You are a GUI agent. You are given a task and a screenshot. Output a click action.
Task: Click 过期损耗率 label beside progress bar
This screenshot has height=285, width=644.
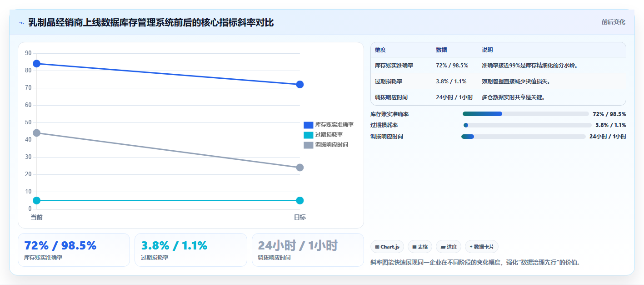384,125
